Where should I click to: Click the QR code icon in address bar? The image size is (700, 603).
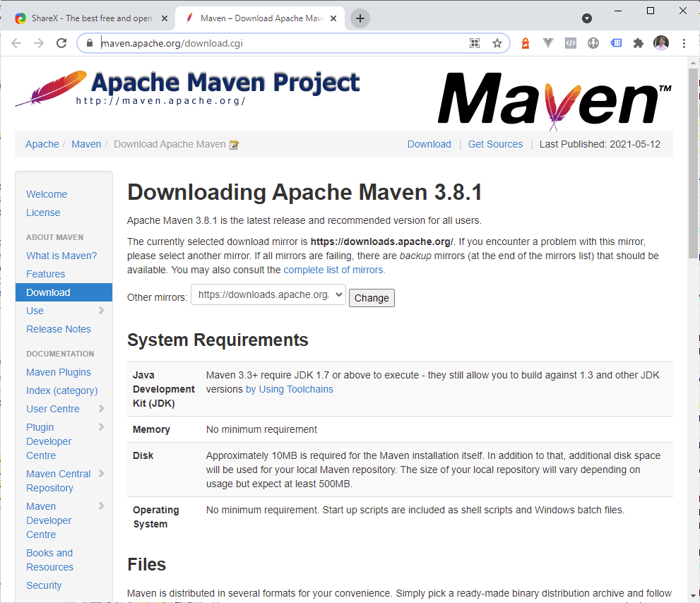tap(475, 43)
